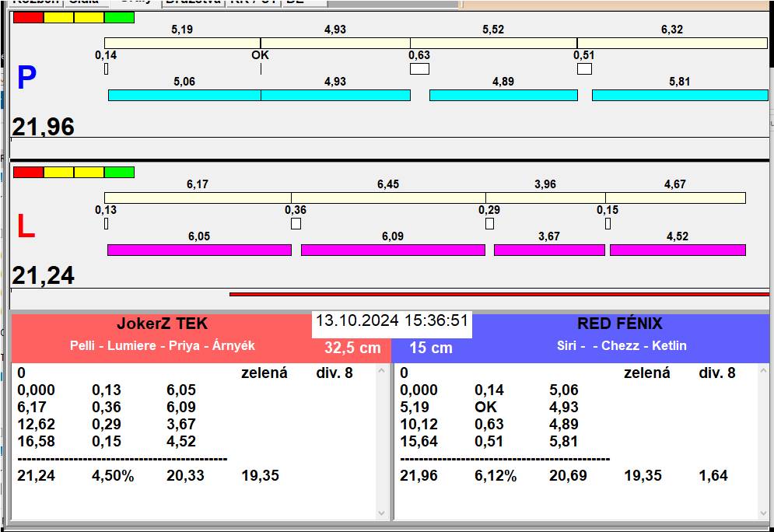This screenshot has height=532, width=774.
Task: Open the Družstva tab
Action: coord(193,2)
